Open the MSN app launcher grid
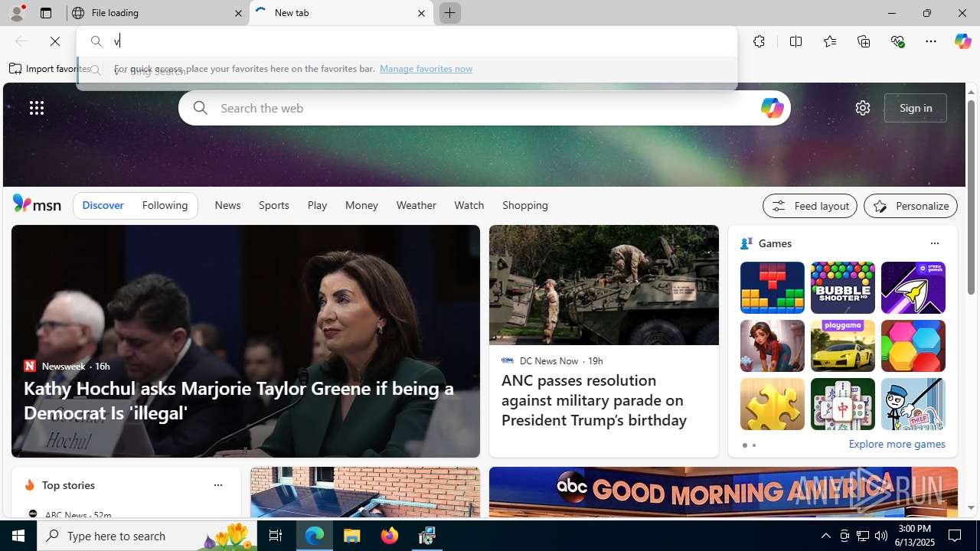 [x=37, y=108]
